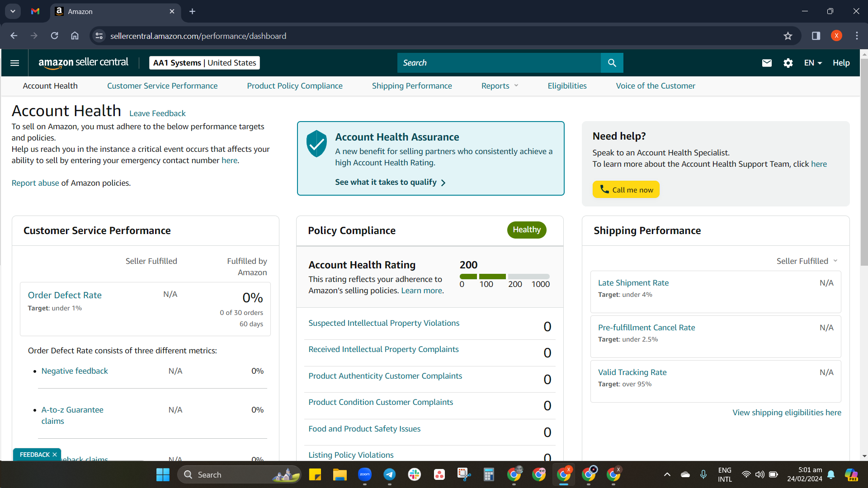Open Pre-fulfillment Cancel Rate link

(x=646, y=328)
